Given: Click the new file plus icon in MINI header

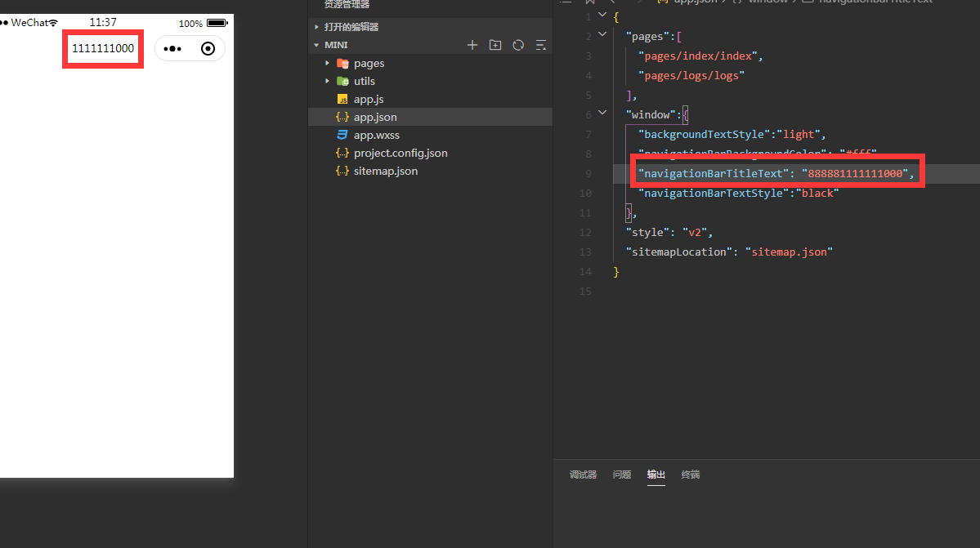Looking at the screenshot, I should coord(472,45).
